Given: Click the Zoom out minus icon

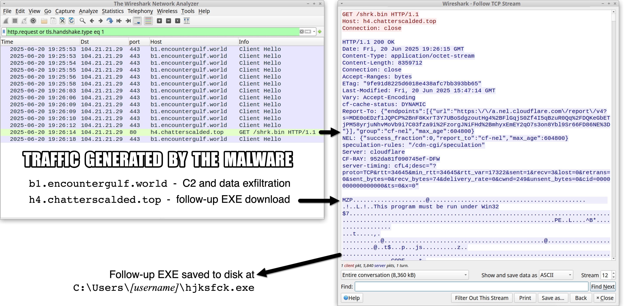Looking at the screenshot, I should (169, 21).
